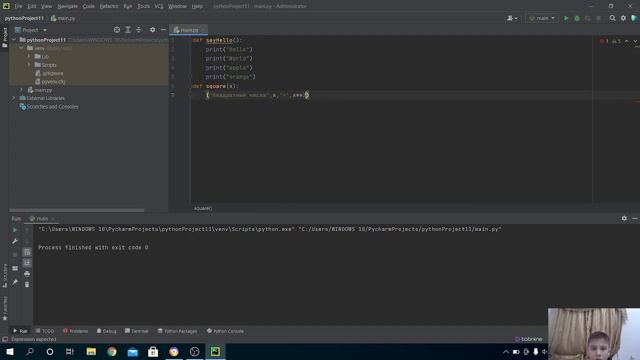Click the Stop square in the top toolbar
Viewport: 640px width, 360px height.
(598, 18)
